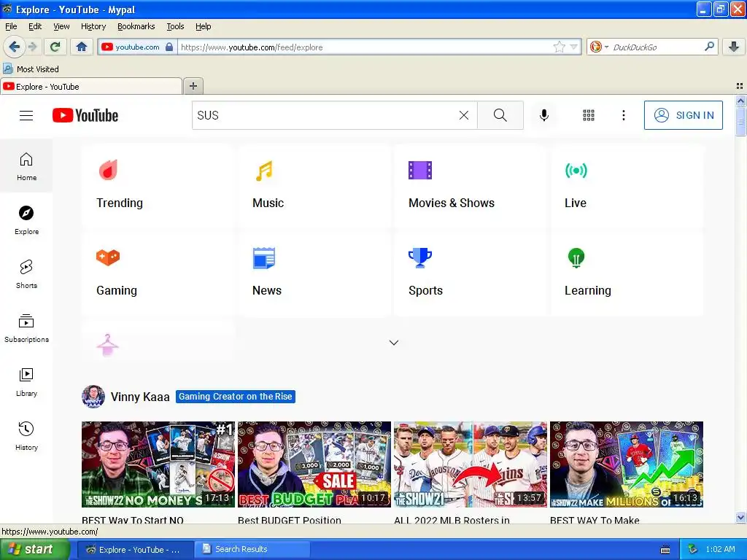This screenshot has height=560, width=747.
Task: Open the File menu
Action: (11, 26)
